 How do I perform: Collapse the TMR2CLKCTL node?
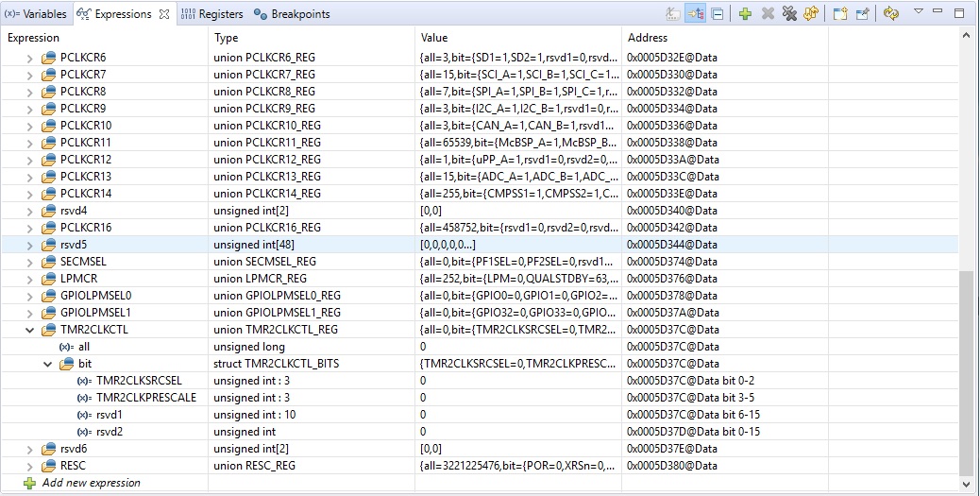click(x=29, y=330)
